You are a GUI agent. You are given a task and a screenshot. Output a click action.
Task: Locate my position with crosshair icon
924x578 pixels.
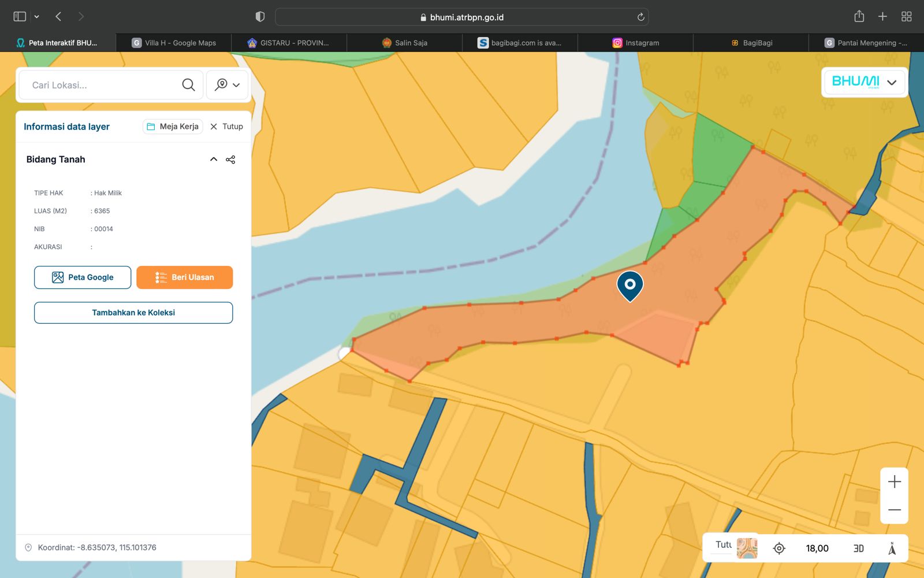779,548
